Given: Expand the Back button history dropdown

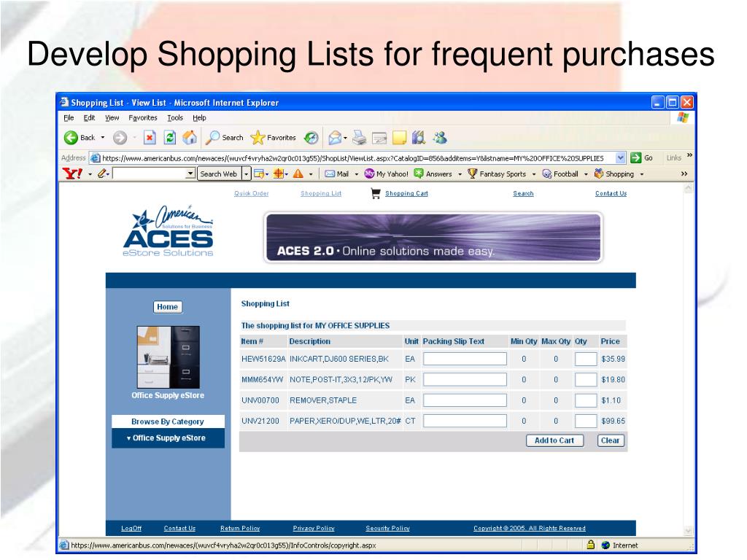Looking at the screenshot, I should click(102, 138).
